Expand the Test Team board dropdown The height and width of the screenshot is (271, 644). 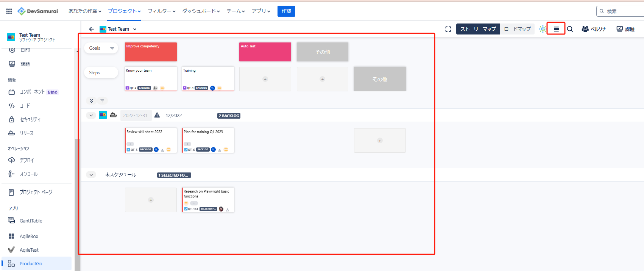135,29
